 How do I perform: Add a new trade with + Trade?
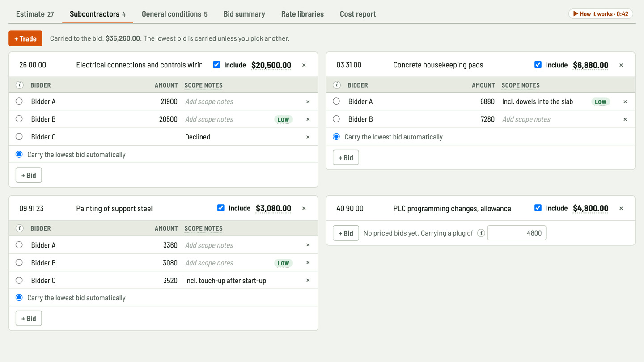(x=25, y=38)
